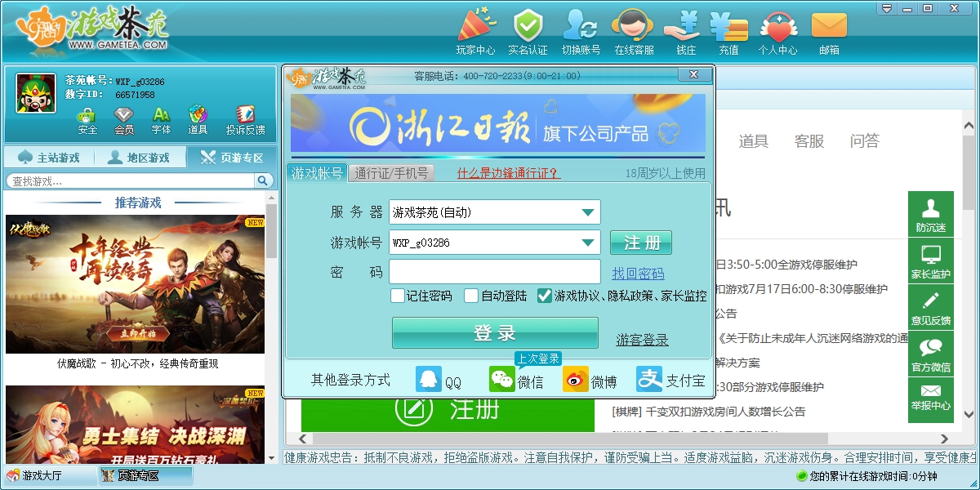Expand the 服务器 server dropdown
Image resolution: width=980 pixels, height=490 pixels.
(588, 212)
